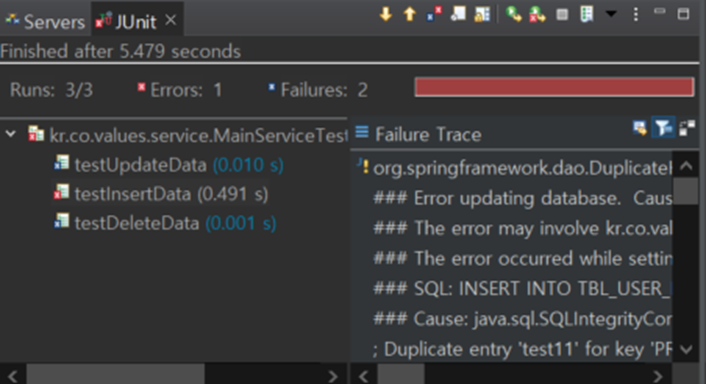Click the blue Failures counter icon
The height and width of the screenshot is (384, 706).
(272, 87)
